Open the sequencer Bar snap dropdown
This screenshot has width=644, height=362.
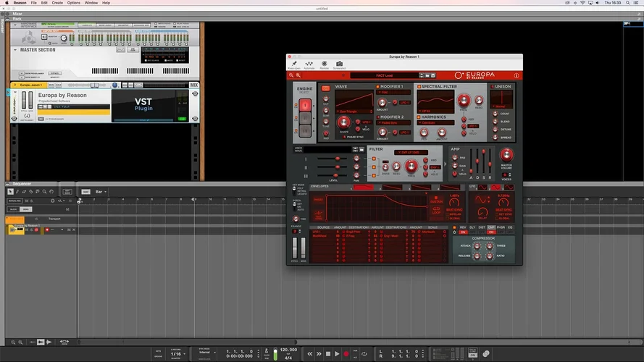[x=101, y=192]
